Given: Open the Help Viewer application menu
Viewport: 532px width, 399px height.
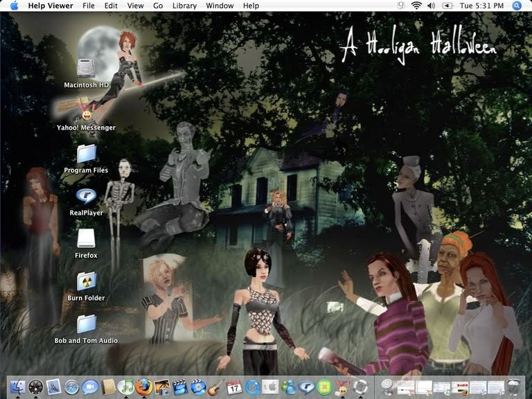Looking at the screenshot, I should pyautogui.click(x=51, y=6).
